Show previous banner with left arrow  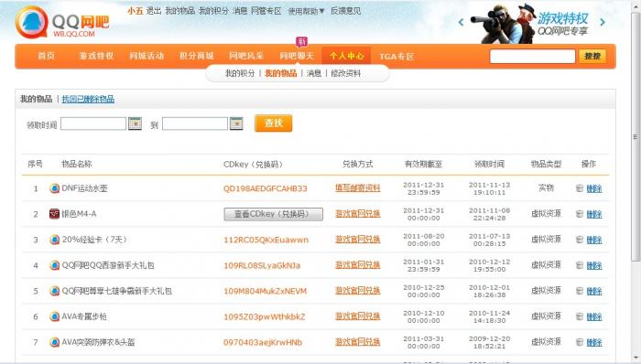[x=462, y=23]
